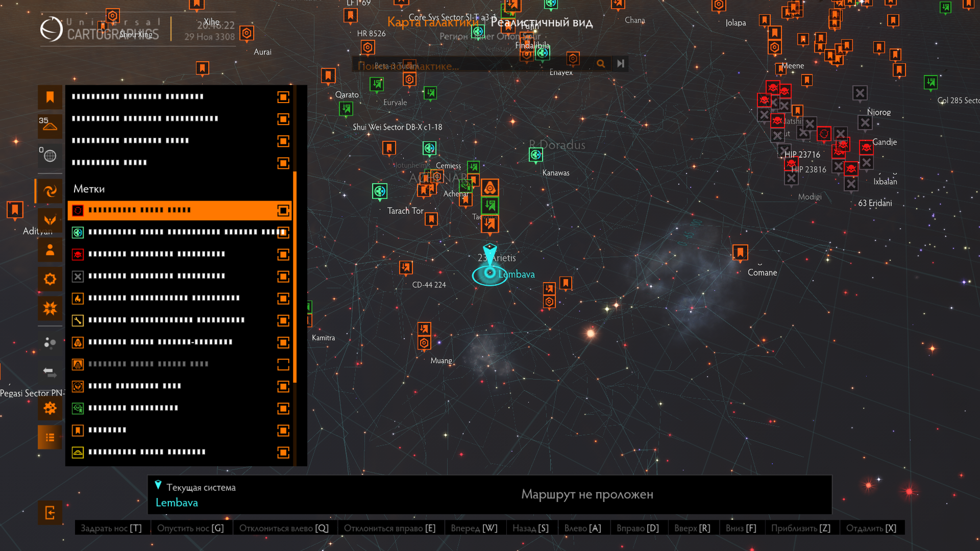Select the highlighted red-circle marker row

(179, 210)
